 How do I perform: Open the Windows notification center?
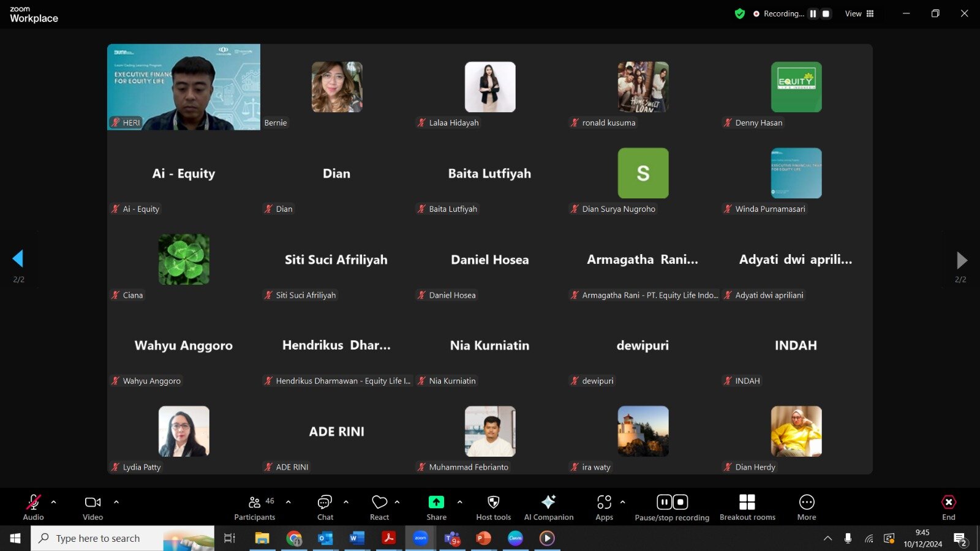[x=960, y=539]
